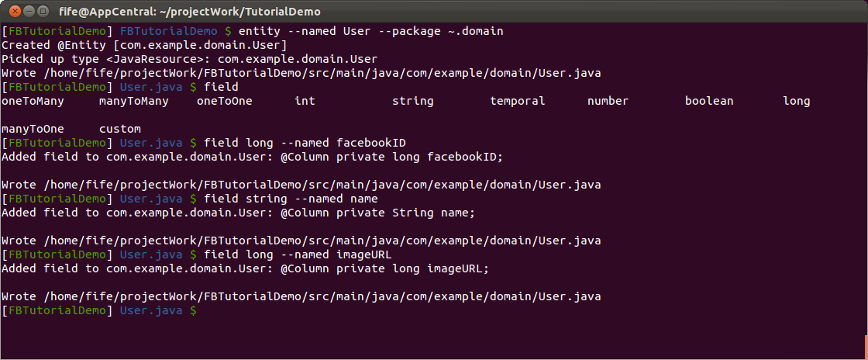Minimize the terminal window
Screen dimensions: 868x360
click(x=29, y=11)
